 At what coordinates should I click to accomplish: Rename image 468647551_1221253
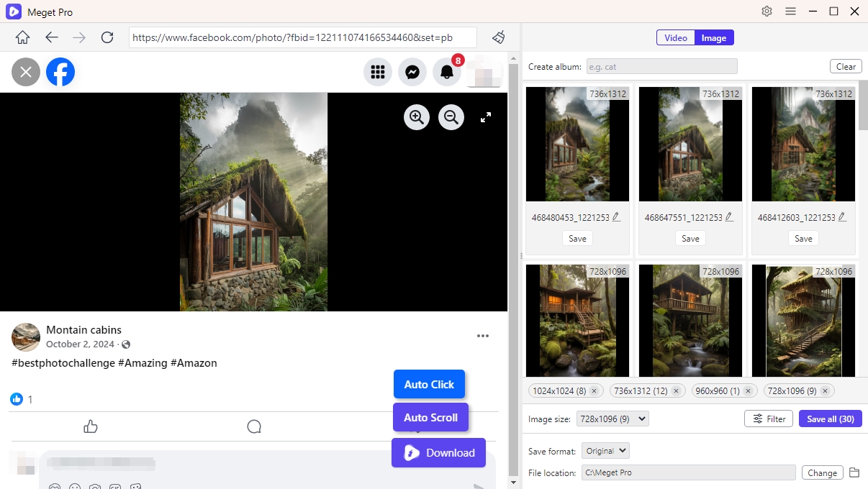point(729,216)
